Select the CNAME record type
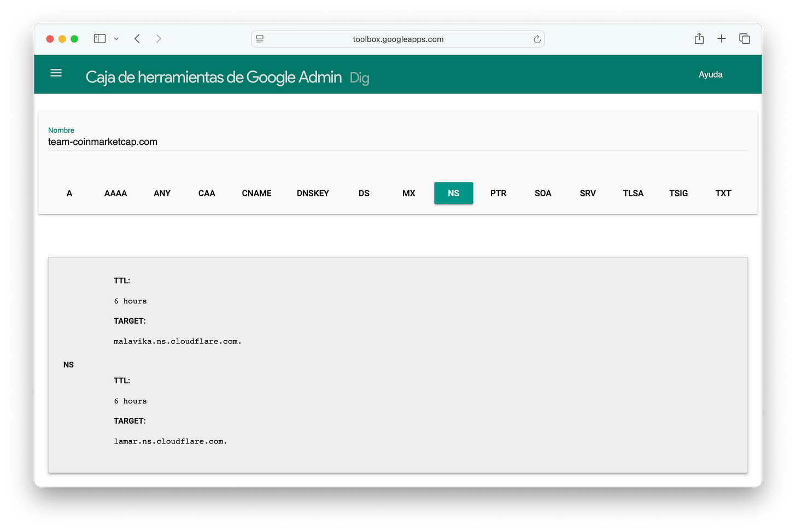 click(257, 194)
